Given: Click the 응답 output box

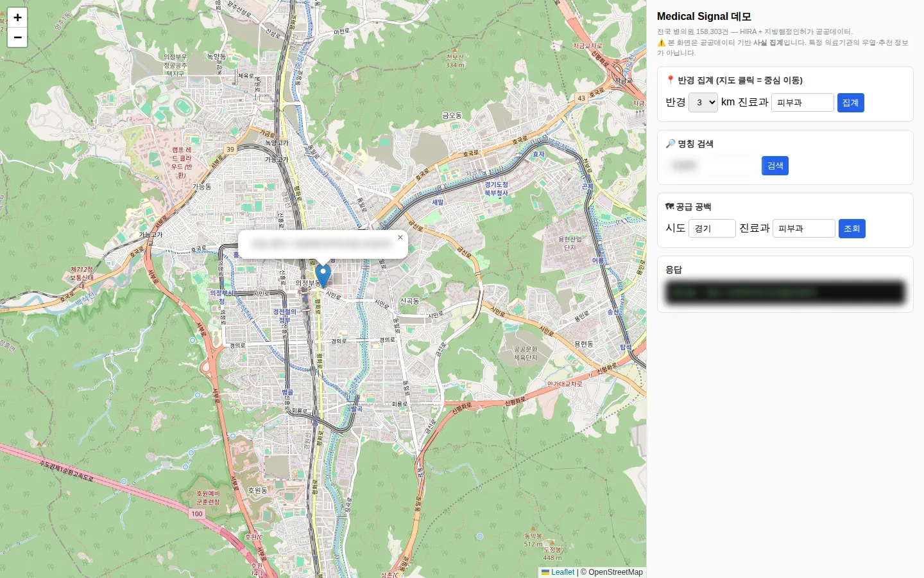Looking at the screenshot, I should pyautogui.click(x=785, y=292).
